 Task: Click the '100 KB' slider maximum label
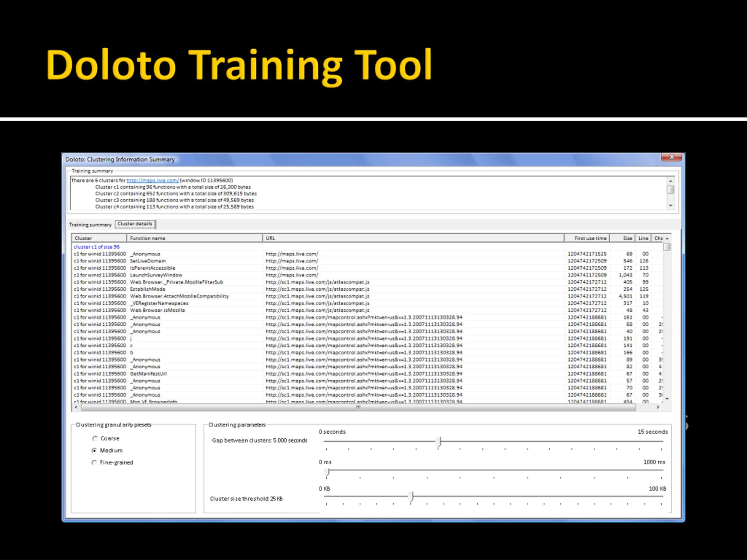click(657, 489)
